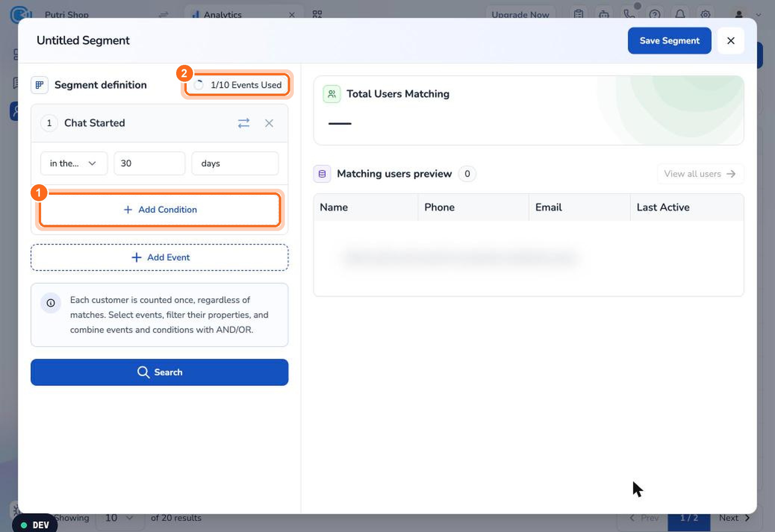This screenshot has width=775, height=532.
Task: Go to Next page in background pagination
Action: (734, 518)
